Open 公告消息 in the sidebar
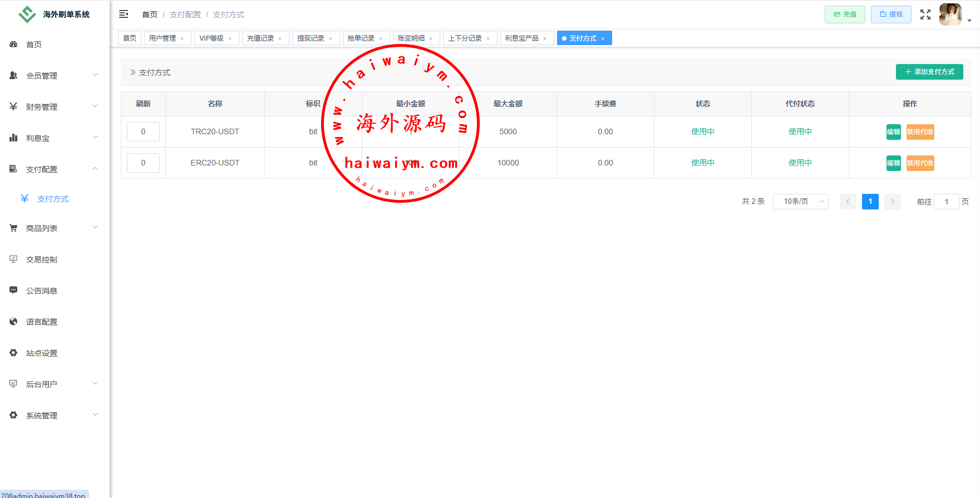This screenshot has height=498, width=980. [41, 291]
